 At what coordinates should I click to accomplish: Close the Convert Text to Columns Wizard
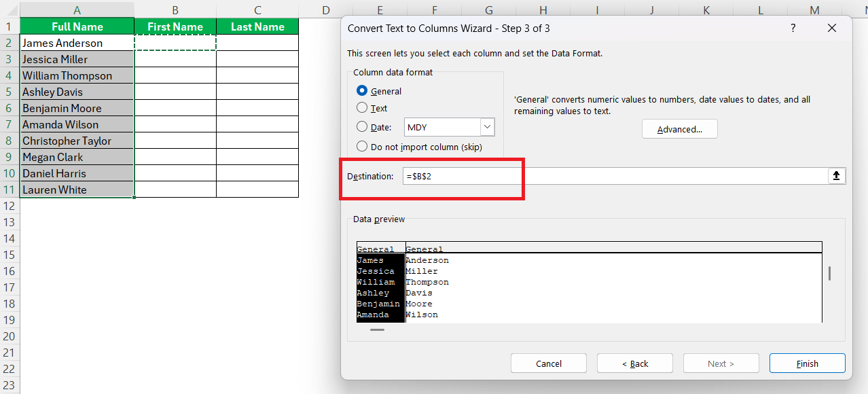click(x=832, y=29)
